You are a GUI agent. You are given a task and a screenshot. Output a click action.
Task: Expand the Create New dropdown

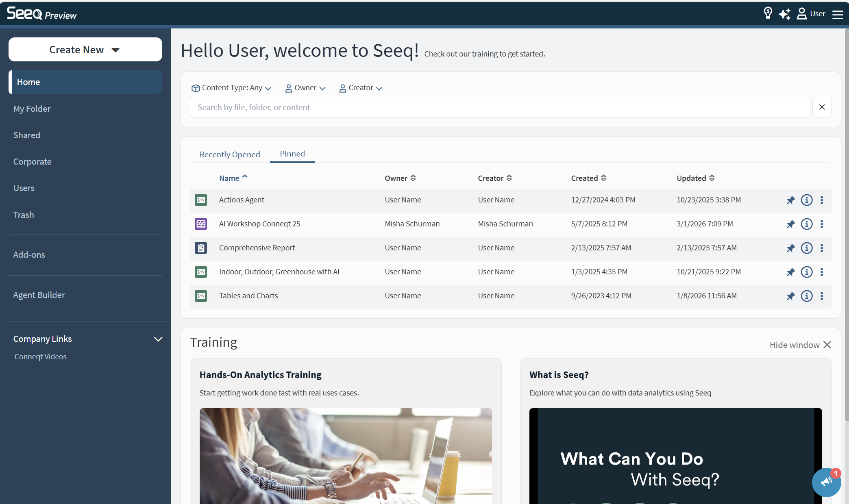tap(85, 50)
